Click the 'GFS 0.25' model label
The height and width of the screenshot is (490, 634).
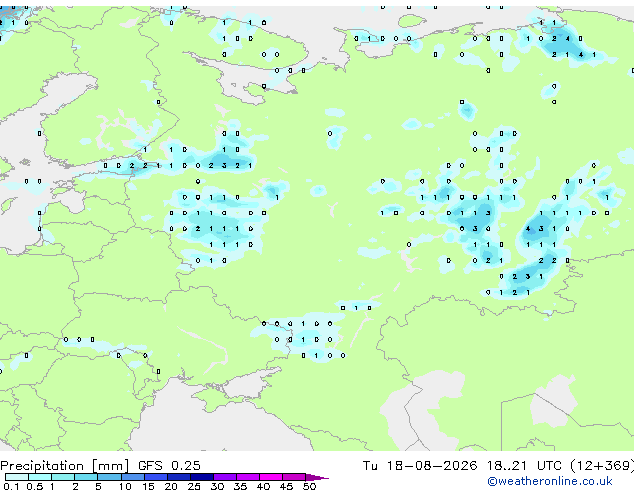(x=169, y=466)
